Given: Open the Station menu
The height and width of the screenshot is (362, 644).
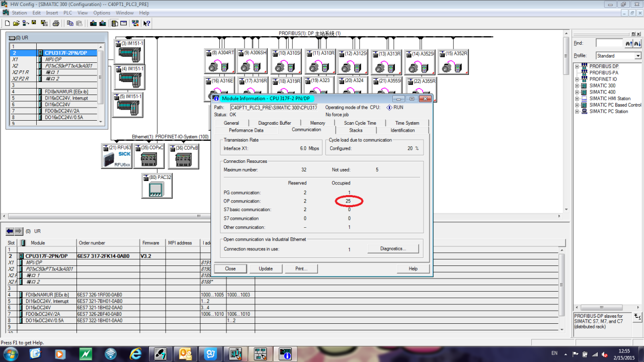Looking at the screenshot, I should tap(20, 13).
